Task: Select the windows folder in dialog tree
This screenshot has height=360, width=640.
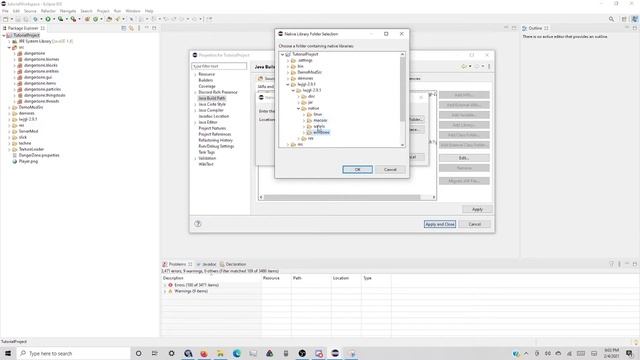Action: 321,132
